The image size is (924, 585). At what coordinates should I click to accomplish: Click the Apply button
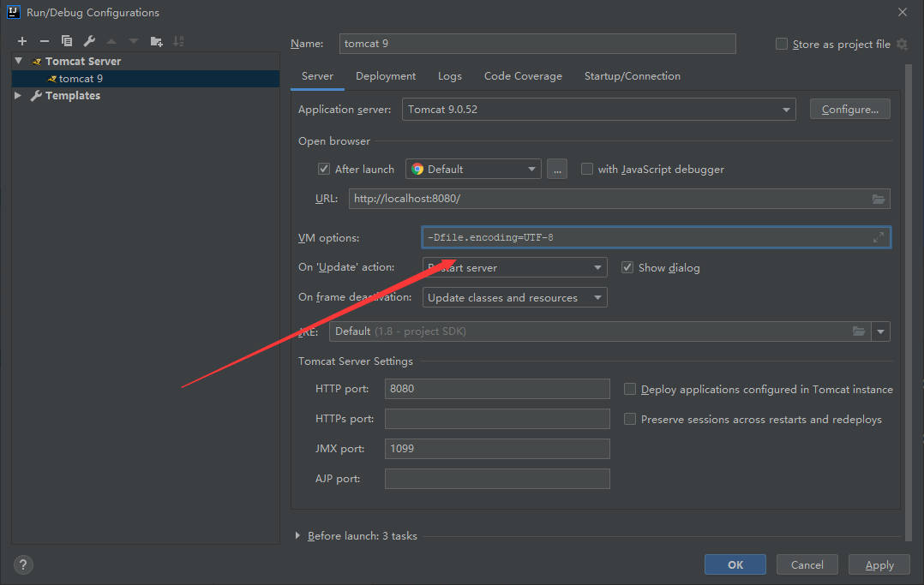pyautogui.click(x=879, y=565)
